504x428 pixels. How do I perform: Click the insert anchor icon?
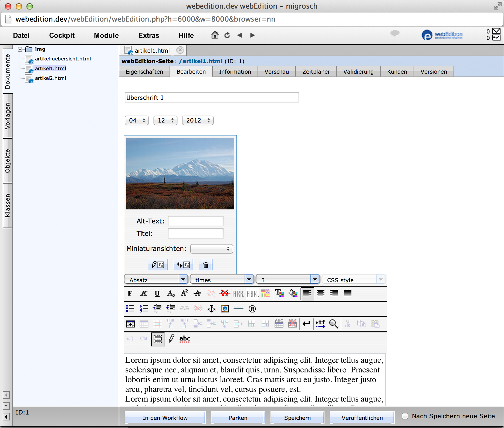(x=211, y=308)
